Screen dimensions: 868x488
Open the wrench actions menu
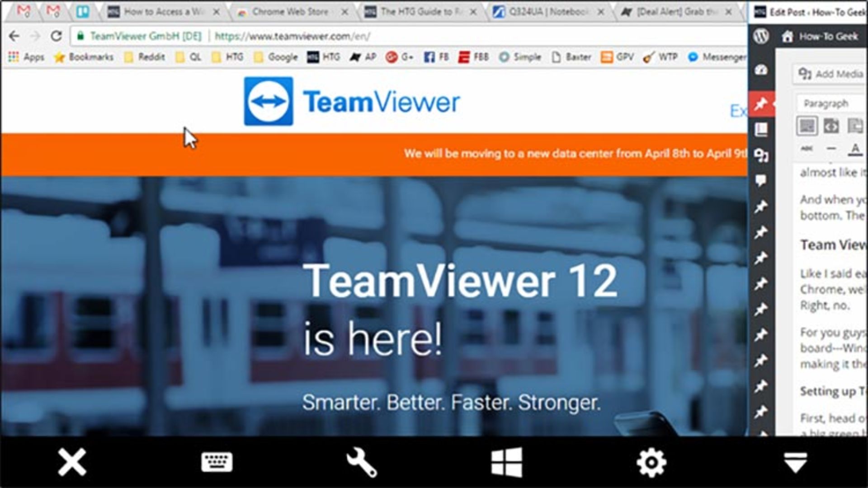pos(361,462)
